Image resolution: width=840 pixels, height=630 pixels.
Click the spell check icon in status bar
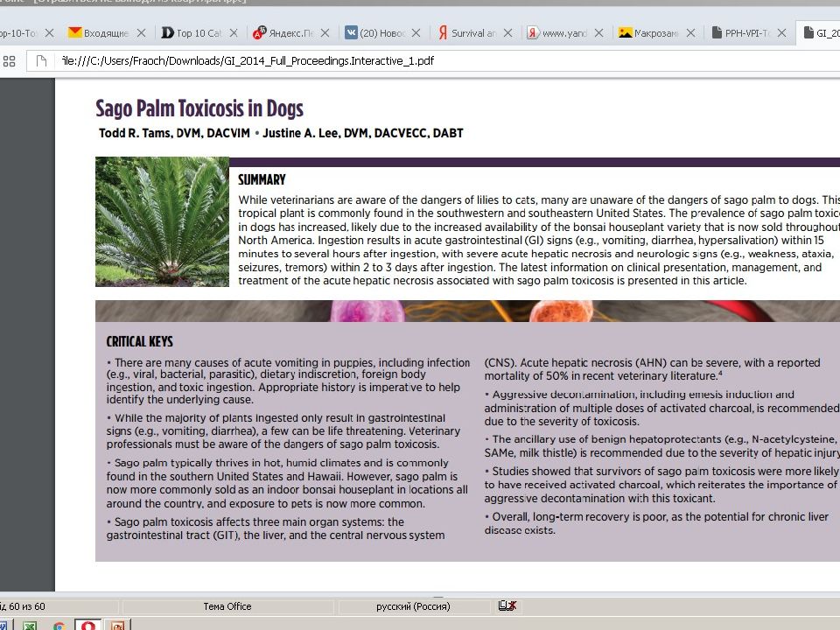(x=507, y=605)
